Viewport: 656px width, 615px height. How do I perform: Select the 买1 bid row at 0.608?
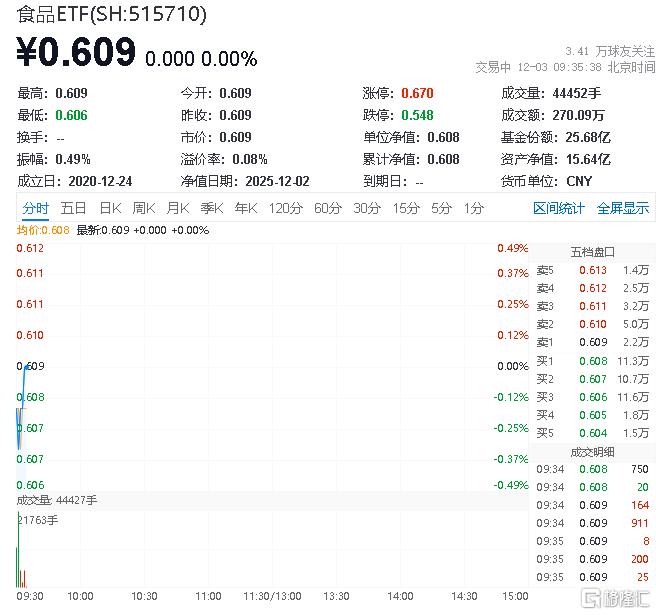[x=592, y=361]
